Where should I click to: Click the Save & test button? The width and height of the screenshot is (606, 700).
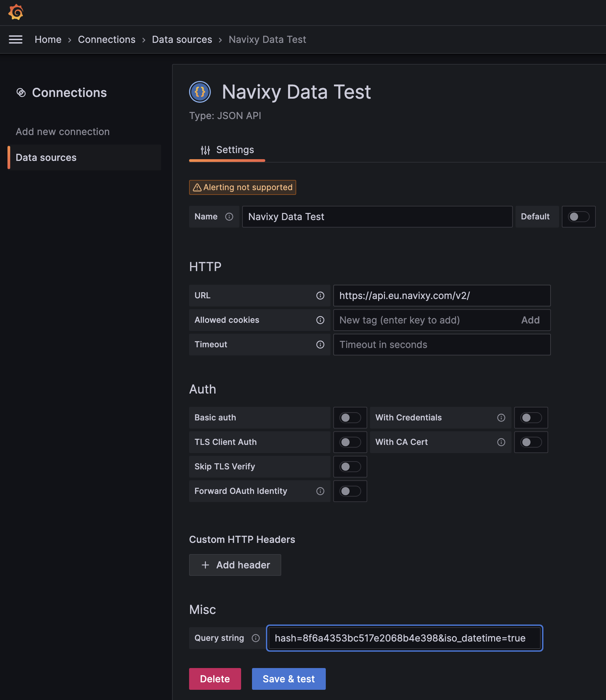tap(289, 679)
